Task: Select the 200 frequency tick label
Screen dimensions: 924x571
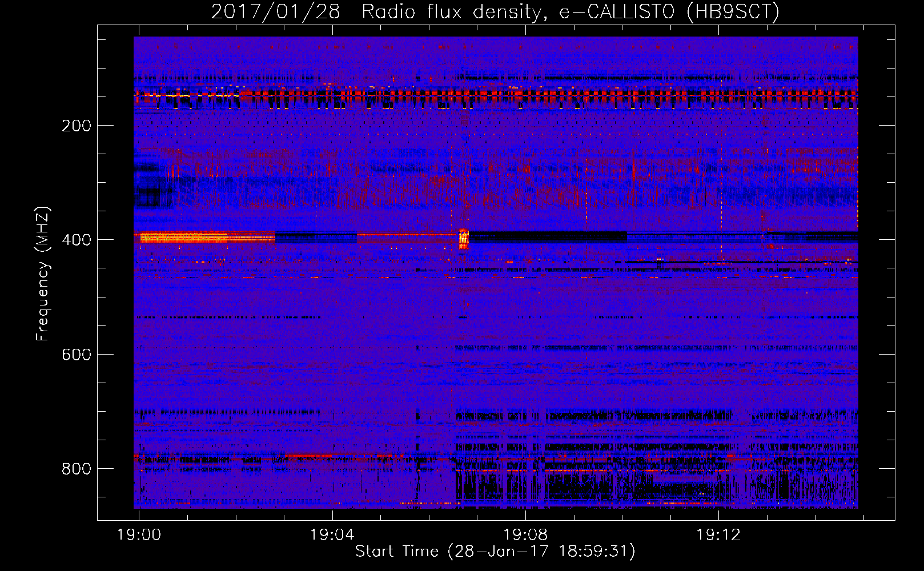Action: click(x=77, y=126)
